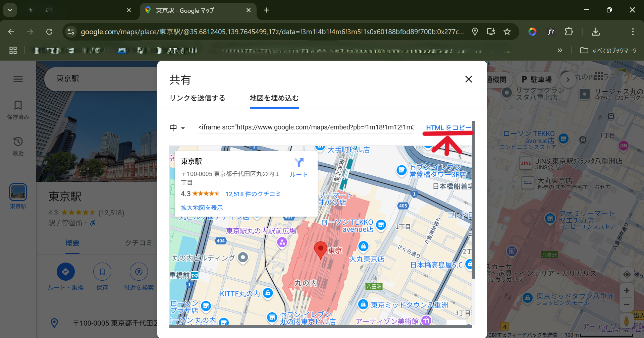The image size is (644, 338).
Task: Expand the tab search dropdown arrow
Action: 10,10
